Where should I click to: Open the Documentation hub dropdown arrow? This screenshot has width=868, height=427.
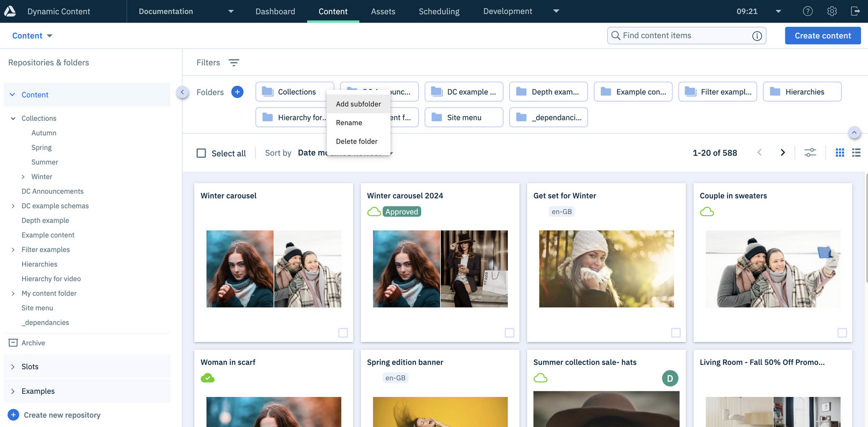[x=231, y=11]
